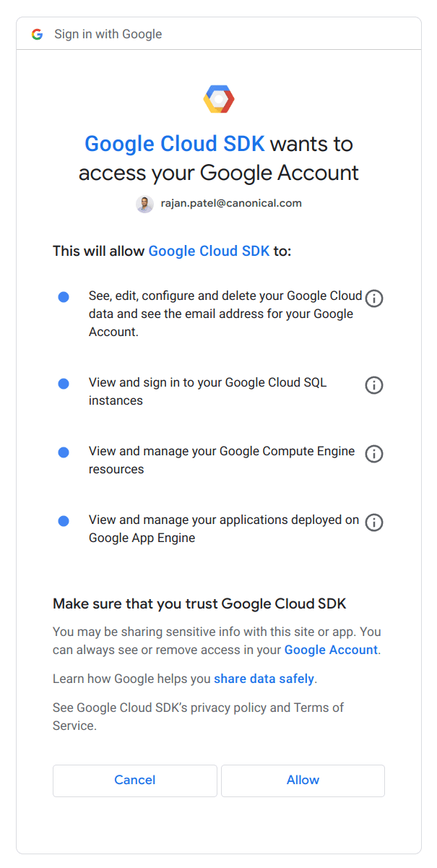Allow Google Cloud SDK access
This screenshot has height=868, width=437.
coord(303,781)
